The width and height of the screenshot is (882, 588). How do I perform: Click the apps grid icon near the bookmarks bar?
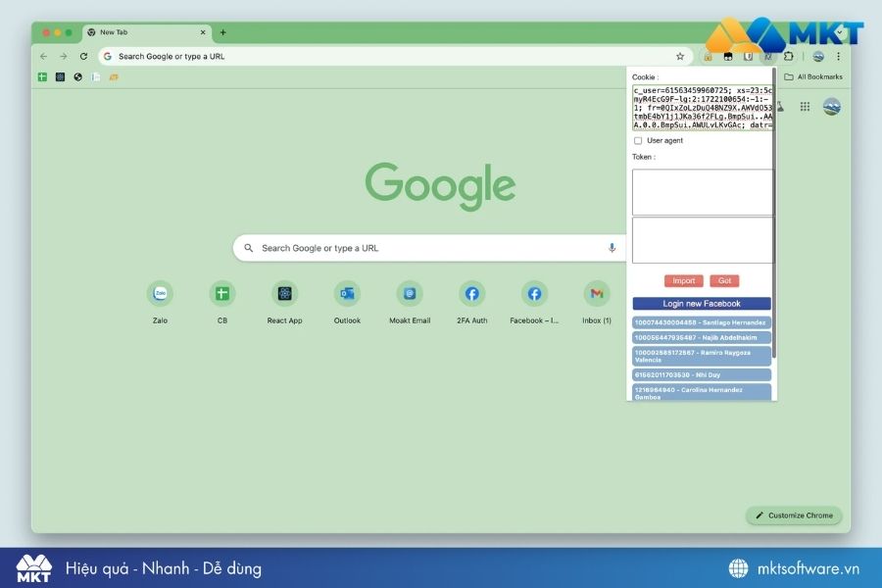(805, 106)
